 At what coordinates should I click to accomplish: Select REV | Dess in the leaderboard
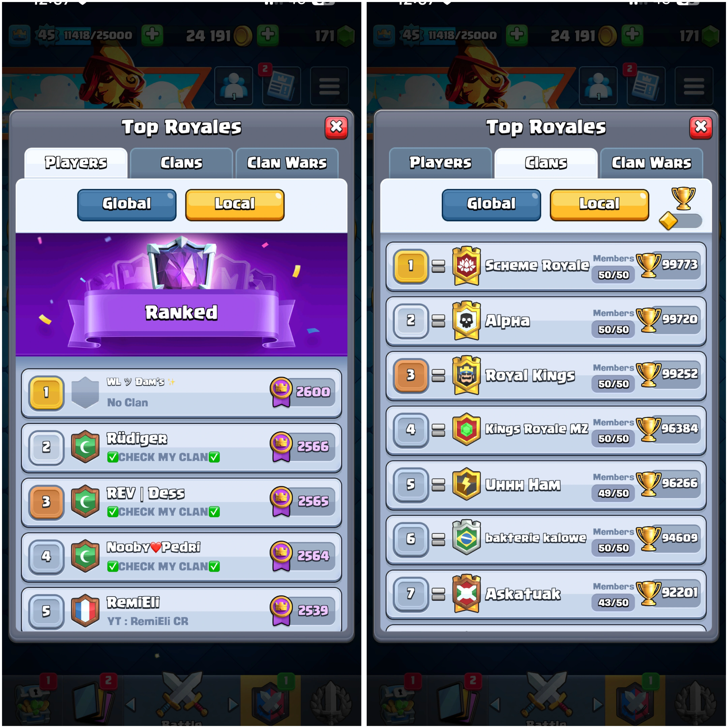(x=181, y=502)
